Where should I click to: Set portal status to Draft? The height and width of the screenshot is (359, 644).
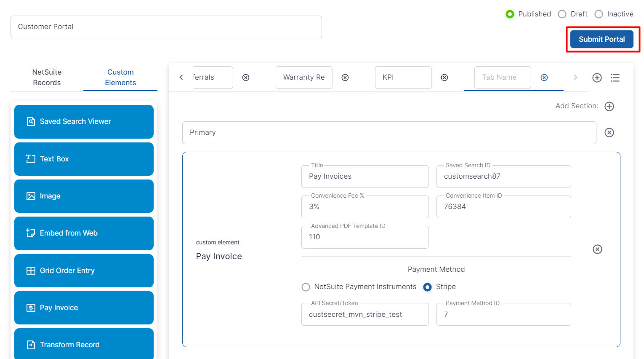click(x=562, y=14)
